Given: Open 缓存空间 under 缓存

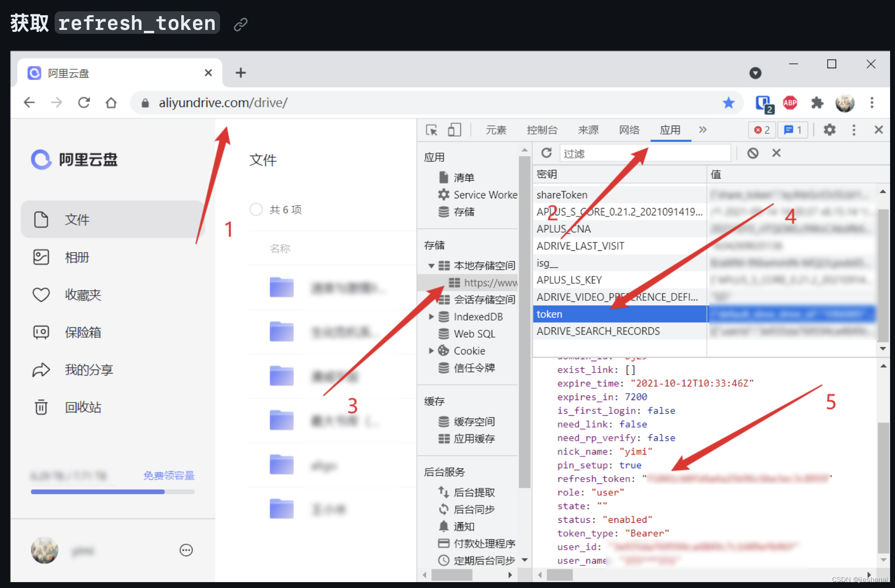Looking at the screenshot, I should [x=467, y=422].
